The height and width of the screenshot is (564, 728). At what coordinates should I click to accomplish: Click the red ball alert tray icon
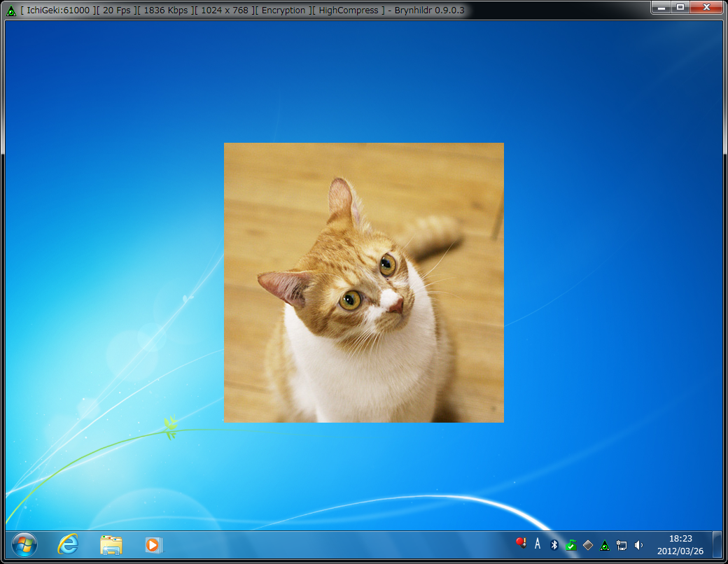click(x=521, y=544)
